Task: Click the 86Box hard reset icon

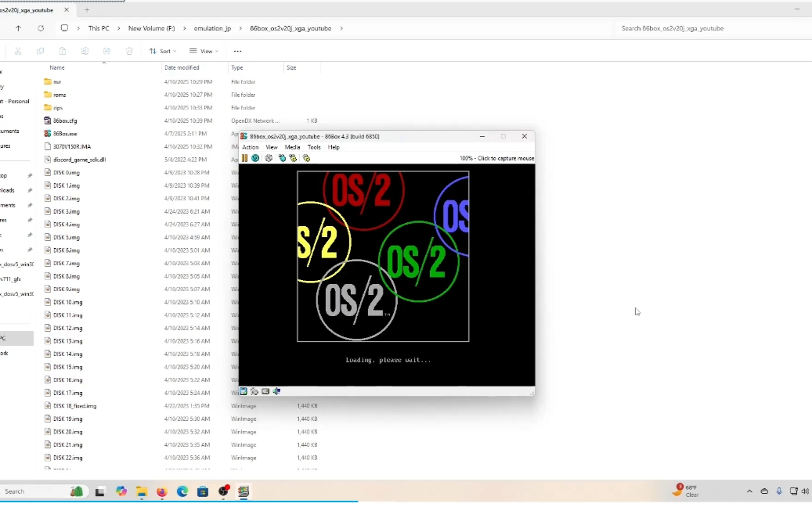Action: pos(255,158)
